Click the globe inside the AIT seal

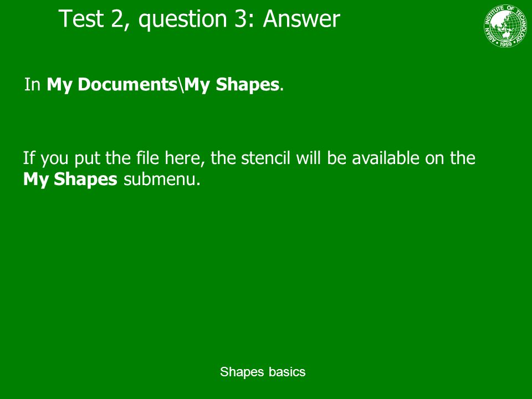[x=505, y=25]
